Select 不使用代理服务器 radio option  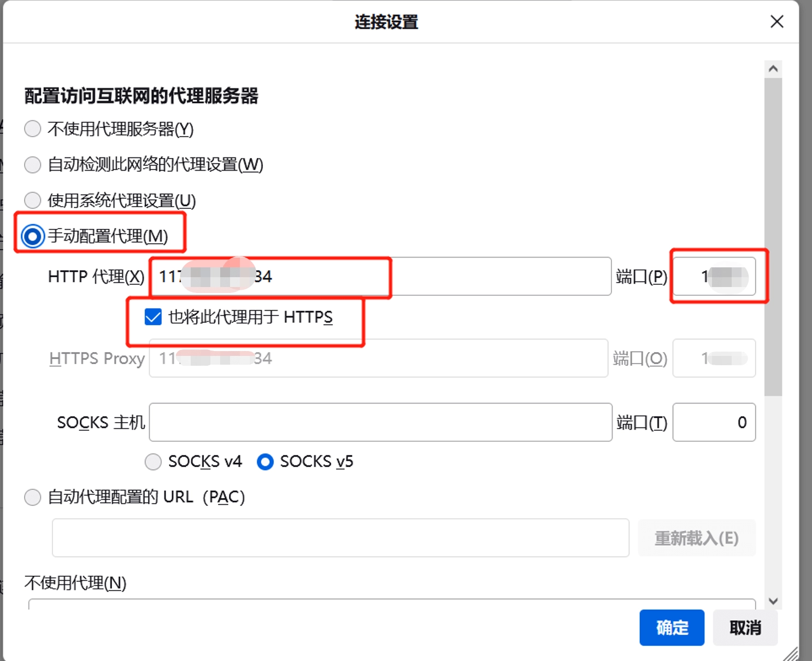(33, 129)
